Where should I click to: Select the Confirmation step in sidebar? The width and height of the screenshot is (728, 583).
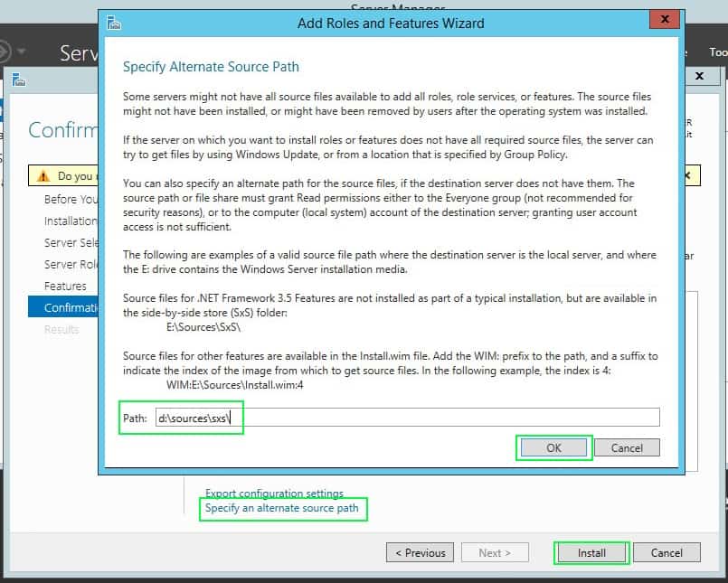tap(71, 307)
